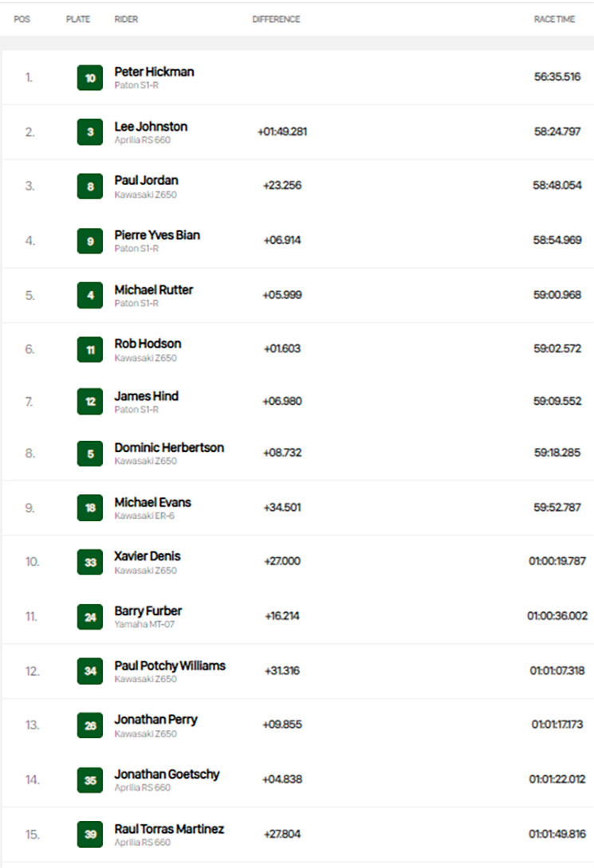Click plate badge 24 for Barry Furber
Screen dimensions: 594x868
89,617
